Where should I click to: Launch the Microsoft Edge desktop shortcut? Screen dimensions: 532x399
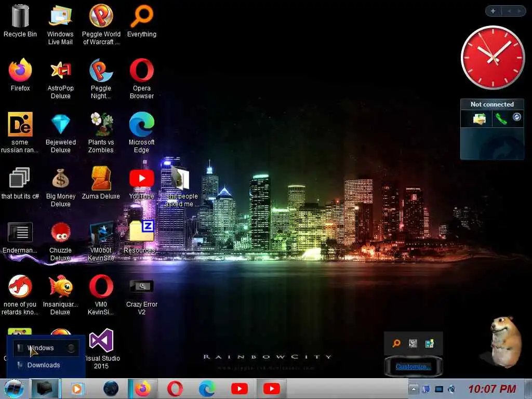[142, 132]
